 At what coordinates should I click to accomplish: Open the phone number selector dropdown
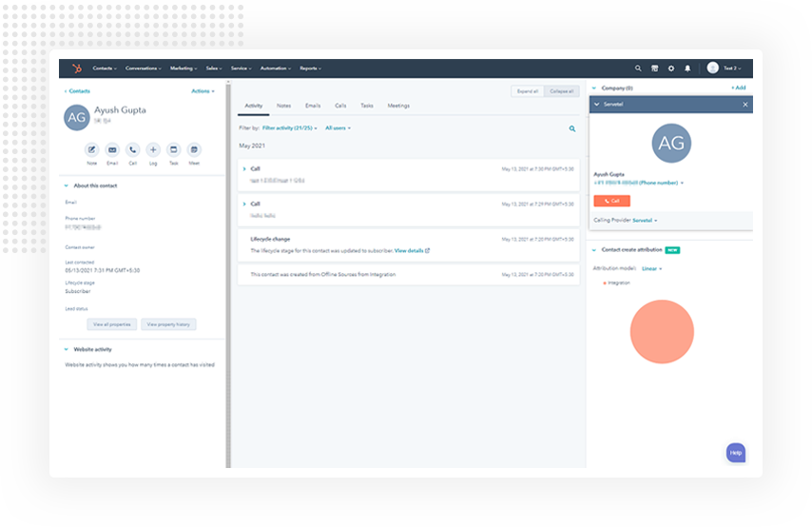[x=639, y=183]
